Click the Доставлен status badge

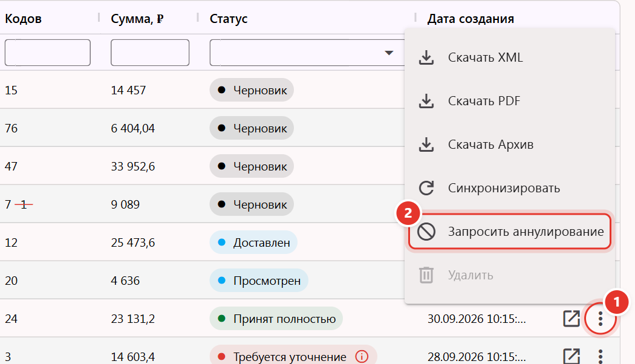pos(253,242)
